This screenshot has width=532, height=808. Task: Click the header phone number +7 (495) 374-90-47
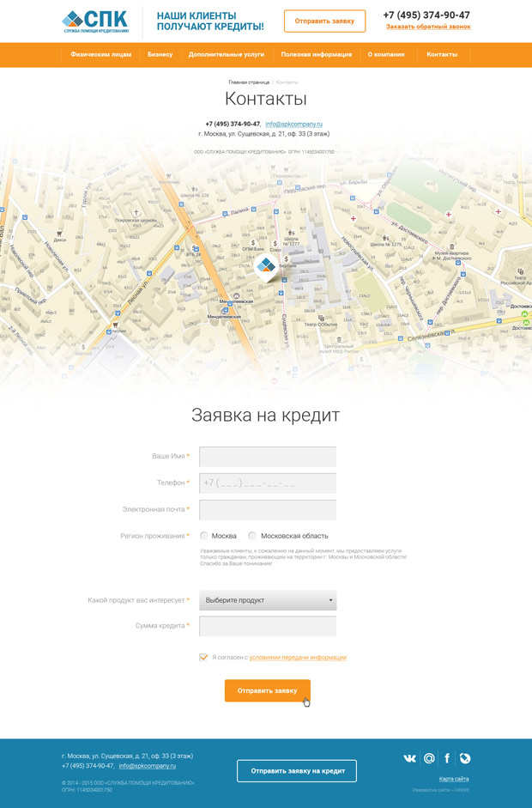(x=426, y=15)
